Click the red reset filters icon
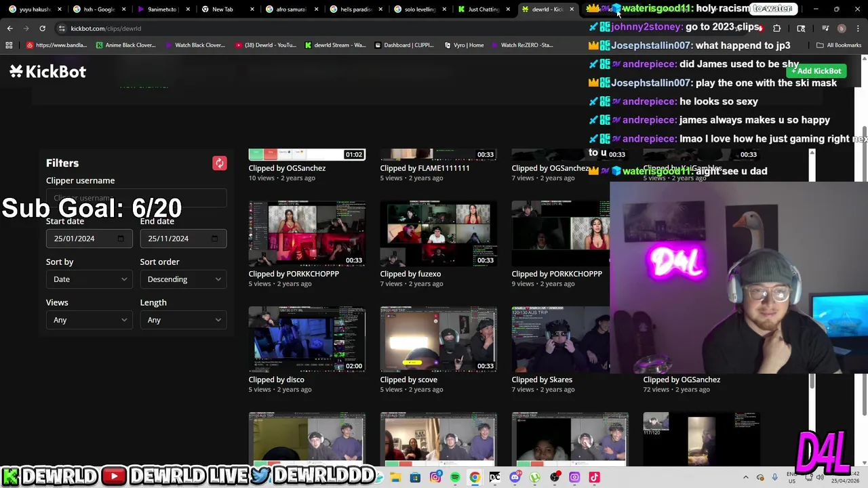868x488 pixels. [x=219, y=163]
